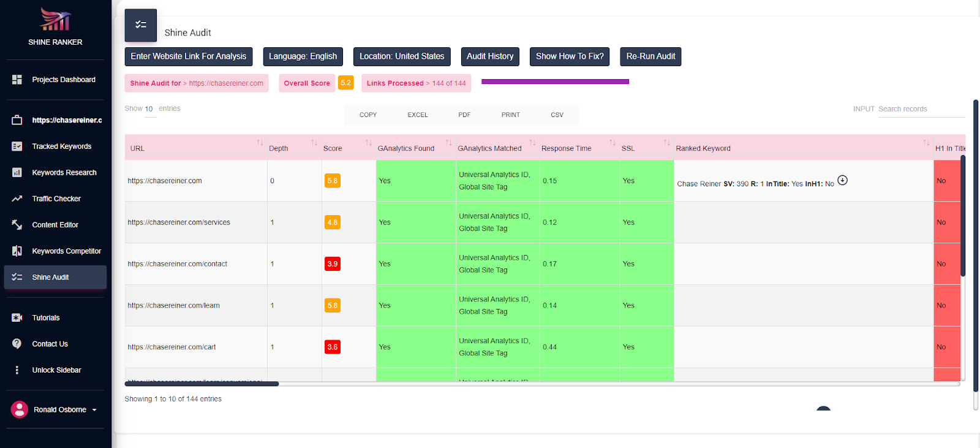Open Language: English selector
Screen dimensions: 980x448
click(303, 56)
